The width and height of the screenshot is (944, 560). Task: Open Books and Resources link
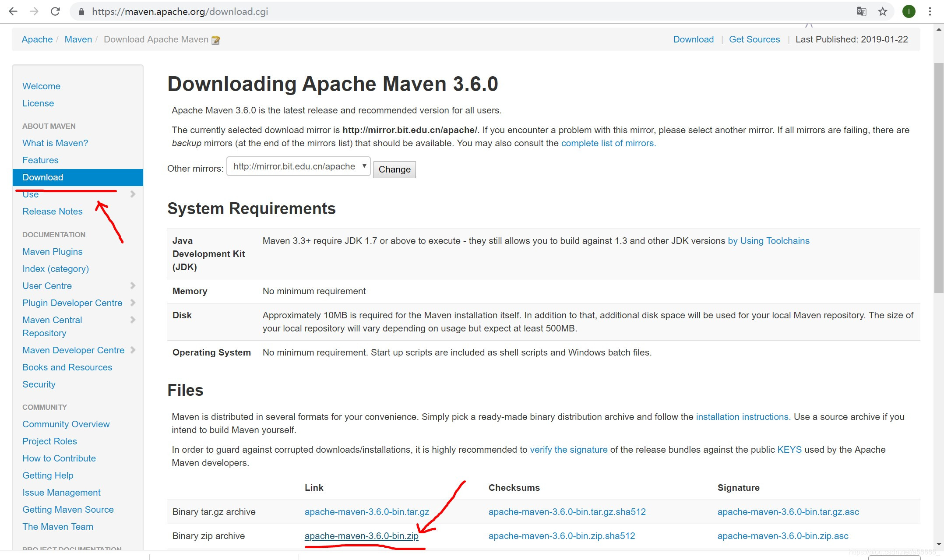pos(67,367)
